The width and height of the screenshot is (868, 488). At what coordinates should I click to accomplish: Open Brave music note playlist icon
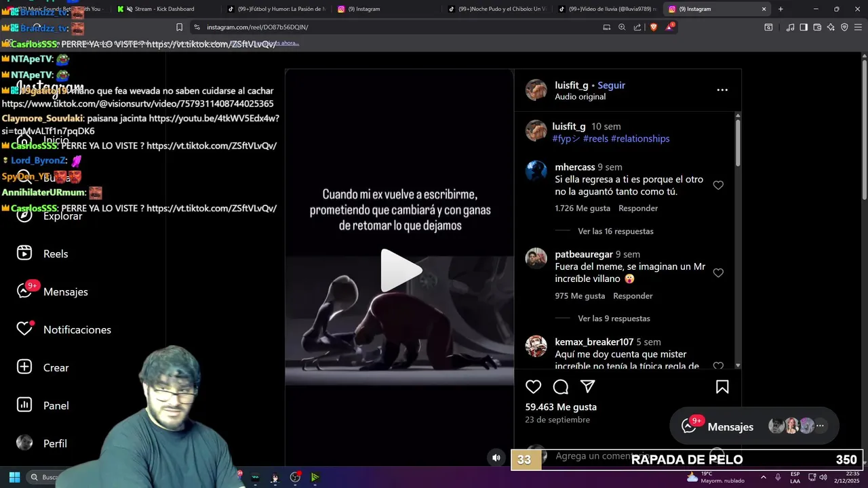pos(790,27)
